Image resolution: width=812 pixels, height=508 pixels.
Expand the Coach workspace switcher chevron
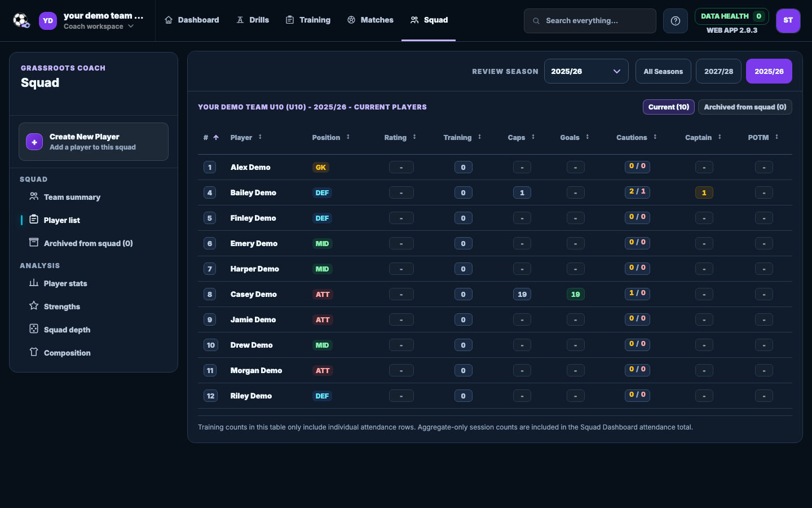pos(131,27)
